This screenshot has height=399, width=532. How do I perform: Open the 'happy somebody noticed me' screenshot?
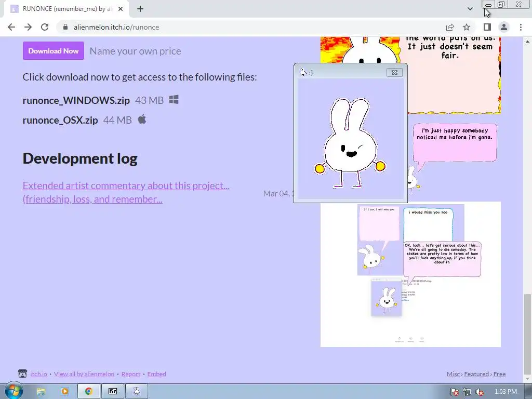coord(455,158)
